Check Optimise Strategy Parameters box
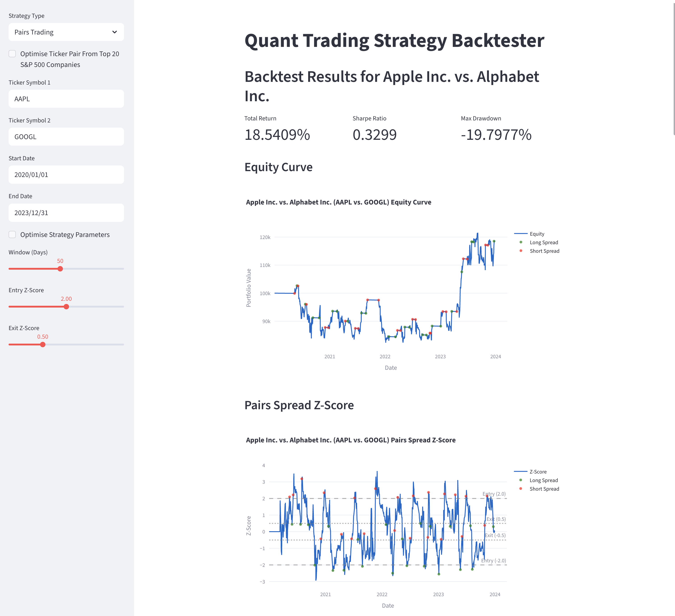This screenshot has width=675, height=616. click(x=12, y=234)
